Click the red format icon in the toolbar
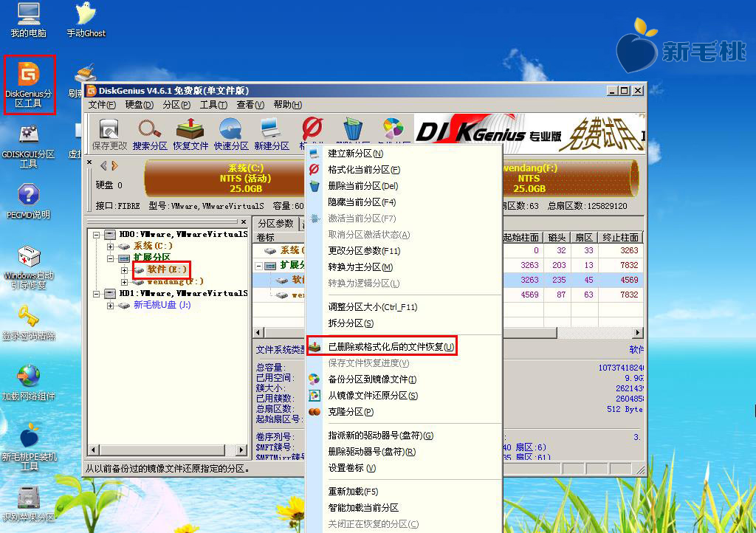Image resolution: width=756 pixels, height=533 pixels. 312,129
